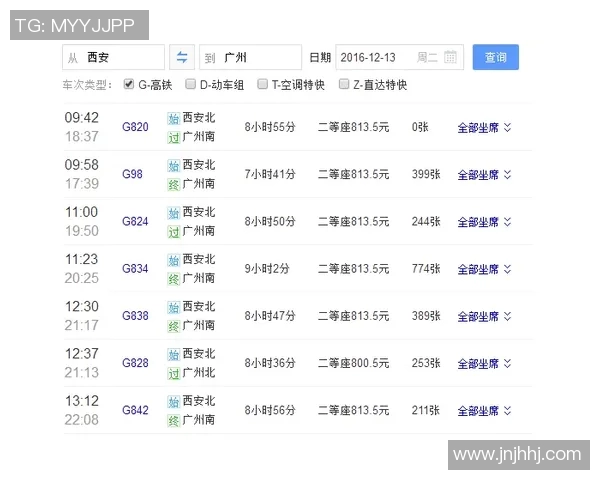
Task: Expand 全部坐席 for train G820
Action: pyautogui.click(x=484, y=127)
